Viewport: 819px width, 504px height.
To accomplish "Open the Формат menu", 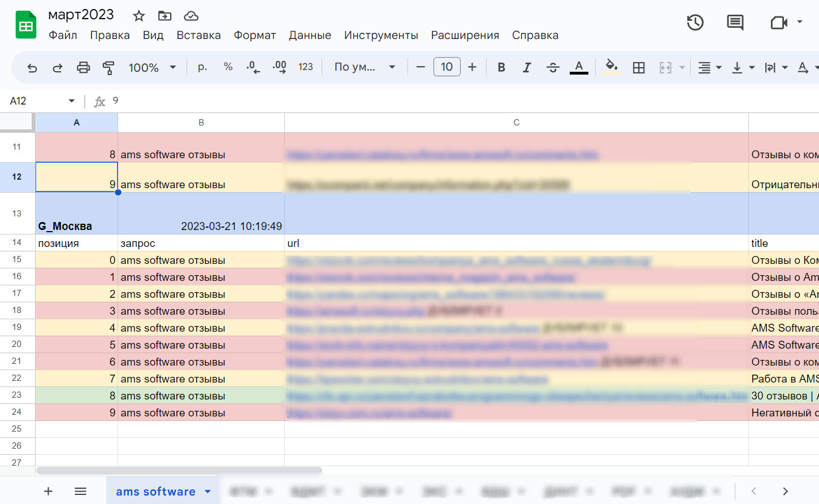I will click(255, 35).
